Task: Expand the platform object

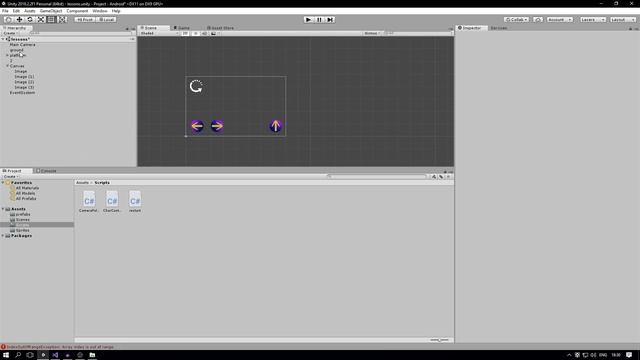Action: pyautogui.click(x=7, y=55)
